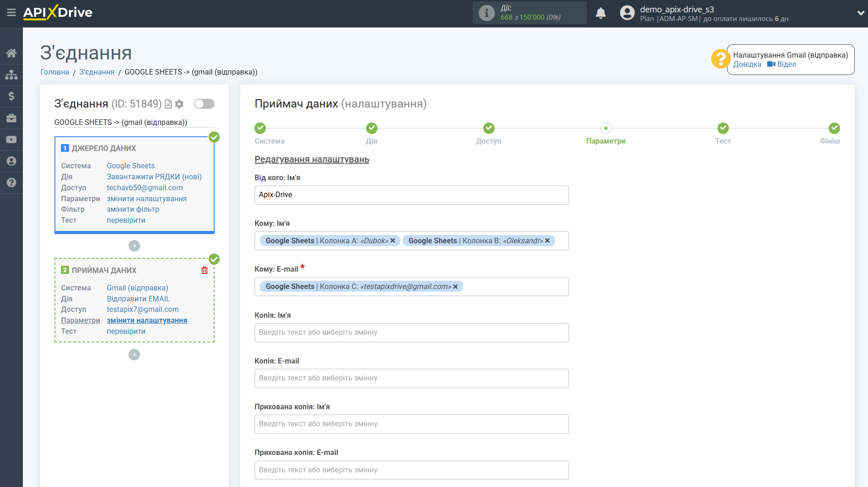Click source змінити налаштування link
Image resolution: width=868 pixels, height=487 pixels.
tap(147, 198)
